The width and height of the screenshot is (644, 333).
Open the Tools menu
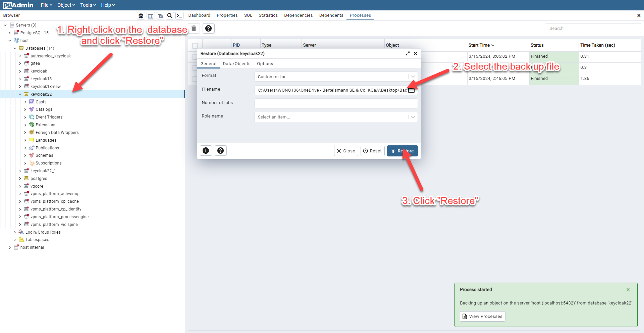pos(88,5)
